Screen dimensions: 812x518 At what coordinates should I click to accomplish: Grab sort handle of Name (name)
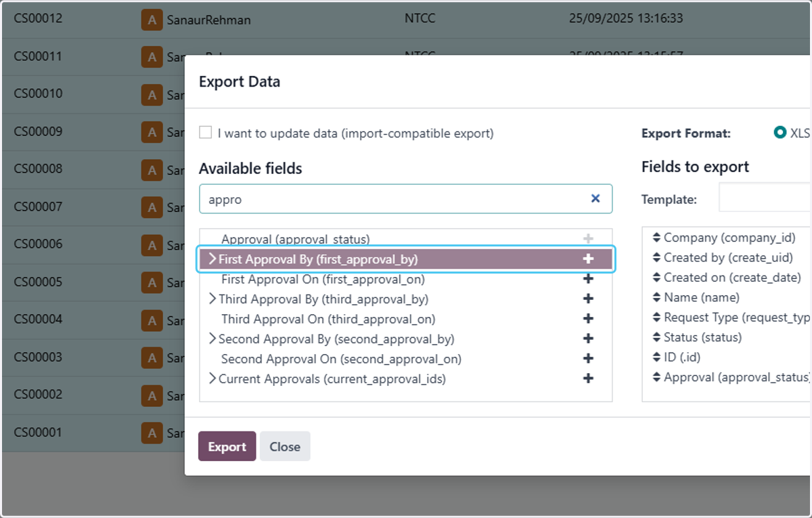pos(656,297)
